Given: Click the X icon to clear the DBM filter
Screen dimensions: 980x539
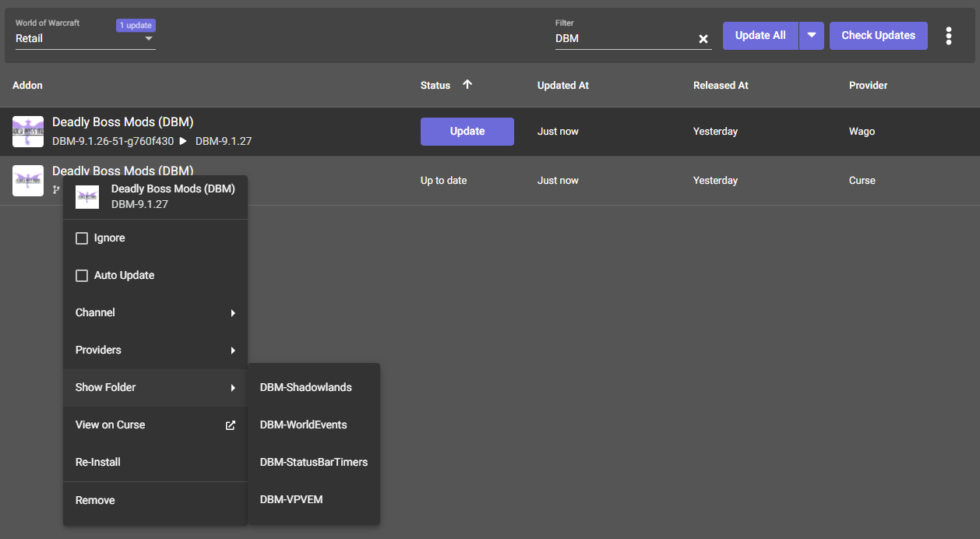Looking at the screenshot, I should point(703,38).
